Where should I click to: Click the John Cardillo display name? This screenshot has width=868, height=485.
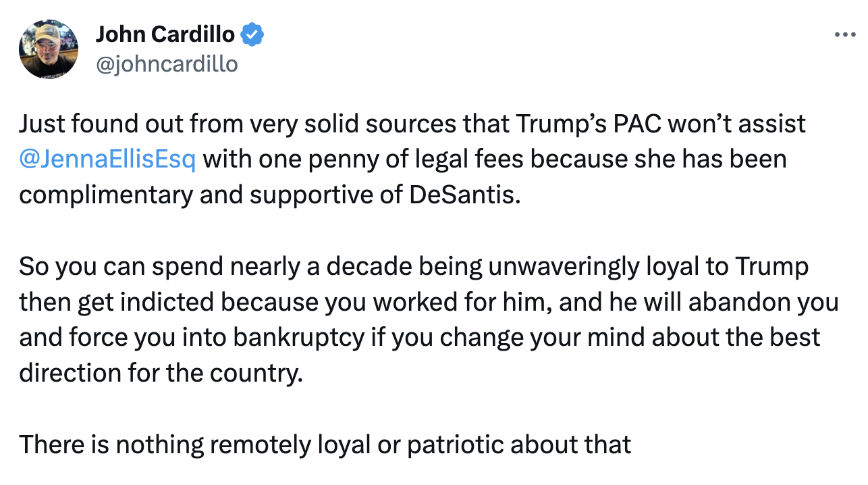[x=165, y=34]
